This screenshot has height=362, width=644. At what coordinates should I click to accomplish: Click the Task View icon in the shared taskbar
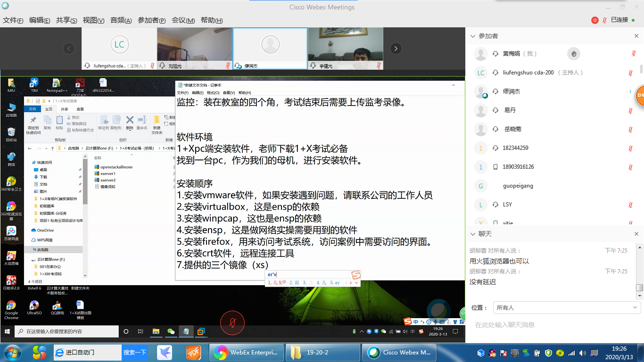click(140, 331)
